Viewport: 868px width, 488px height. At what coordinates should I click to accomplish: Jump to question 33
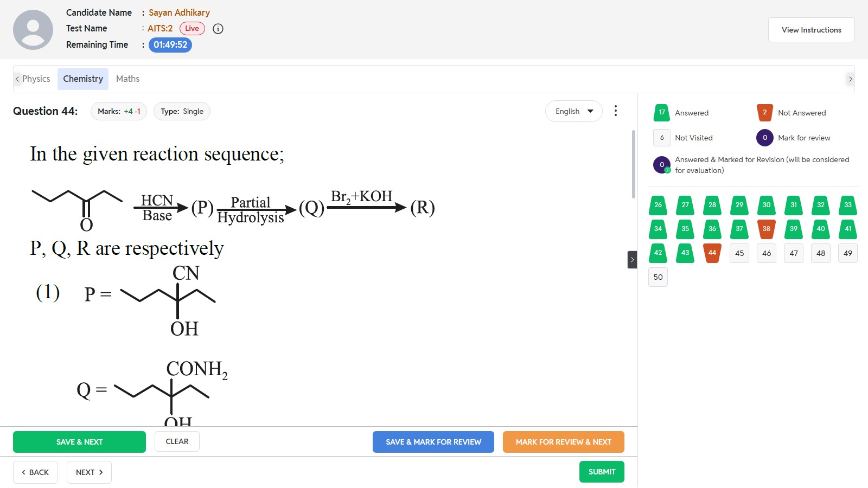tap(848, 205)
